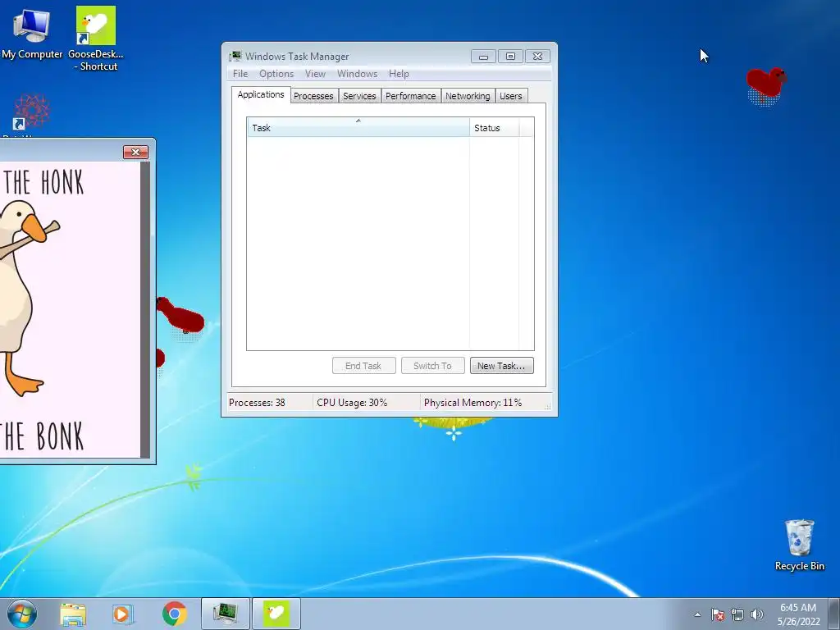Open the File menu in Task Manager
The image size is (840, 630).
(240, 74)
